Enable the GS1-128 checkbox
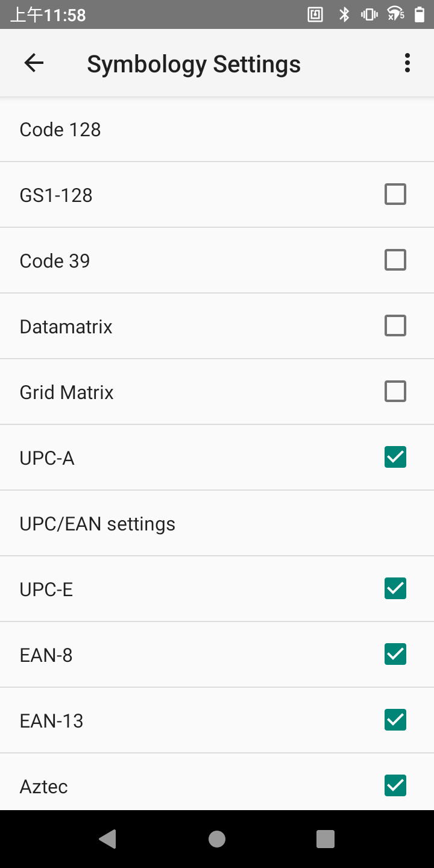Image resolution: width=434 pixels, height=868 pixels. coord(395,195)
